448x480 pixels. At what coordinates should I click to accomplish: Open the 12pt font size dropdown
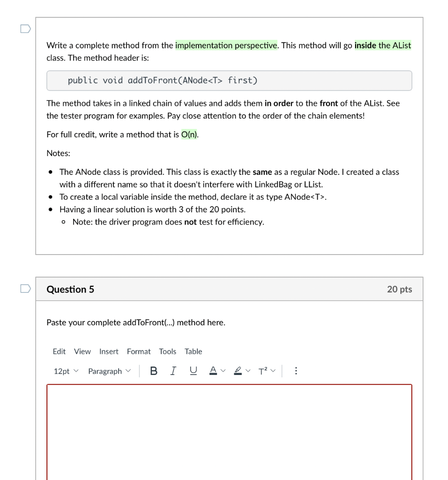click(65, 371)
